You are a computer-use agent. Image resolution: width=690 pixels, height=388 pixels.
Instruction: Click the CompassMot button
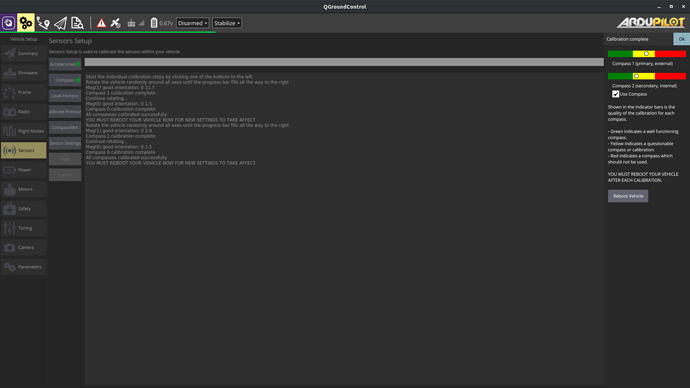click(65, 128)
